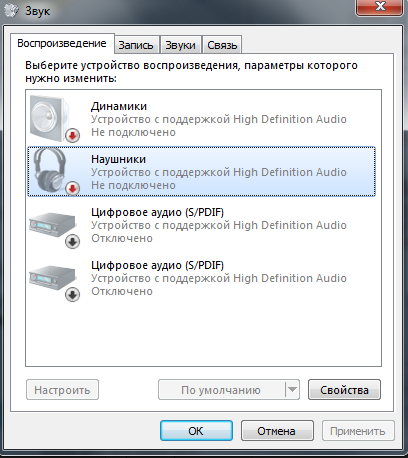Open the Звуки tab

(180, 45)
